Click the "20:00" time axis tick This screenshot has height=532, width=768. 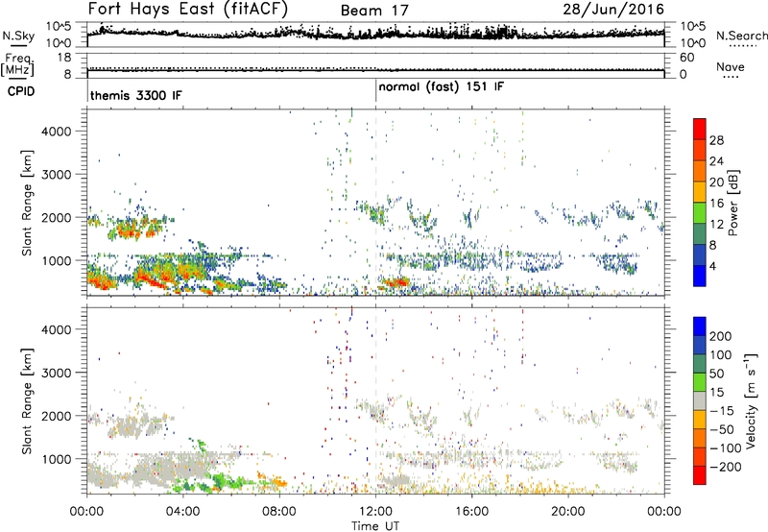pyautogui.click(x=568, y=512)
